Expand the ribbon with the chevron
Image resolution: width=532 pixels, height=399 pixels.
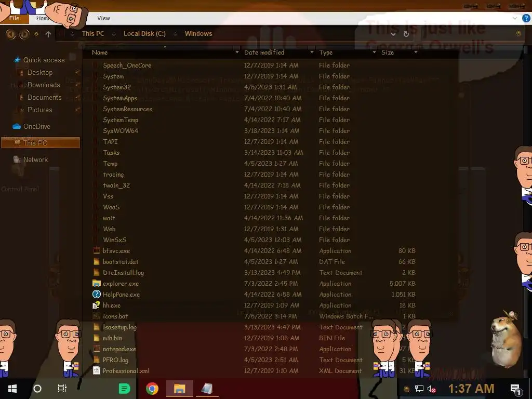(515, 18)
